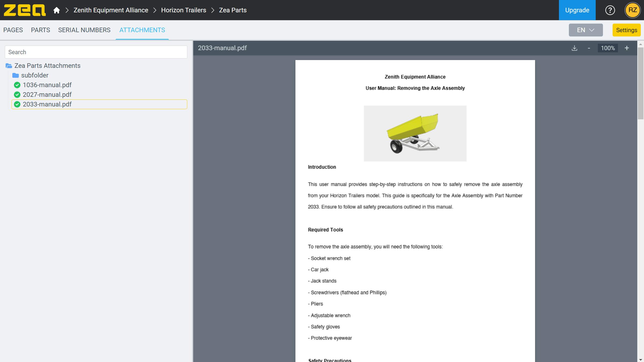Navigate to Horizon Trailers breadcrumb
644x362 pixels.
pyautogui.click(x=184, y=10)
